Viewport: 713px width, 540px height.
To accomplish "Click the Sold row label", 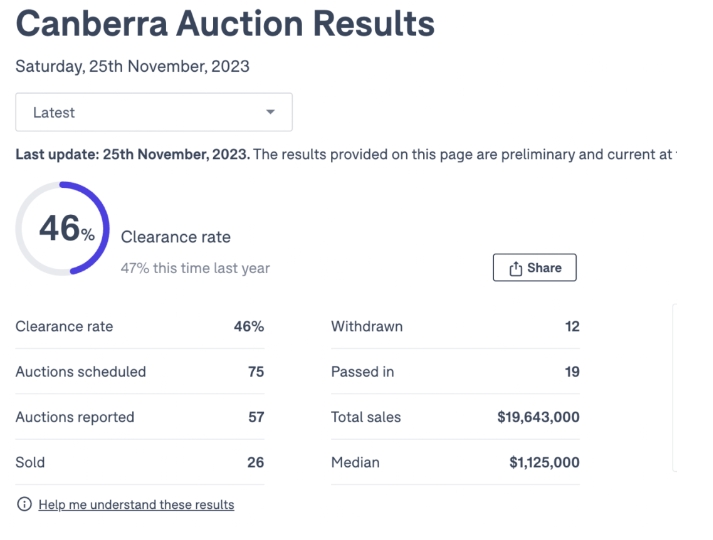I will pos(30,463).
